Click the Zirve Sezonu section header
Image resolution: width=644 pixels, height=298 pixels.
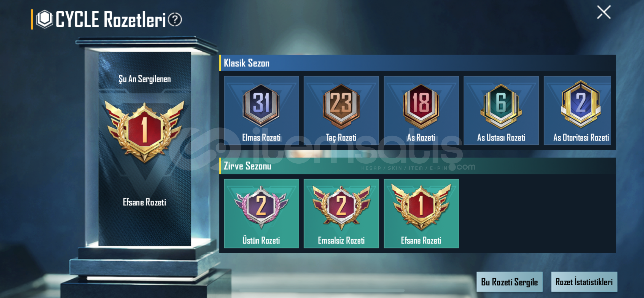pos(417,166)
